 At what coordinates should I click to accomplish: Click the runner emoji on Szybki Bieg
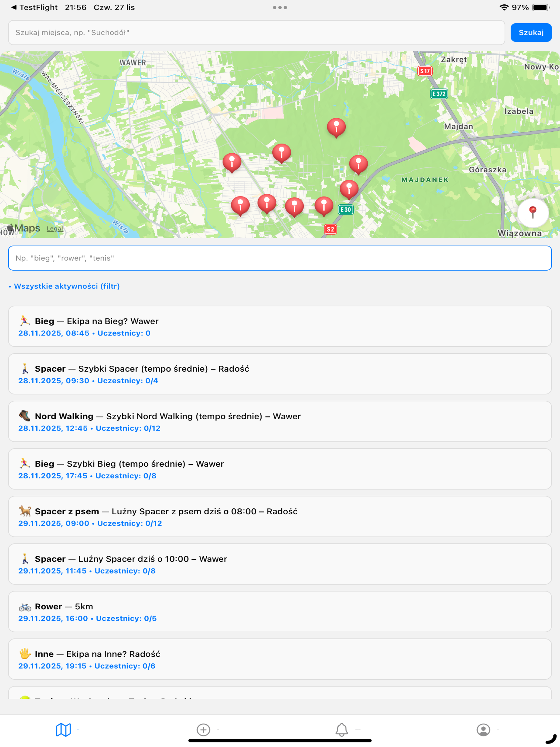[x=25, y=463]
